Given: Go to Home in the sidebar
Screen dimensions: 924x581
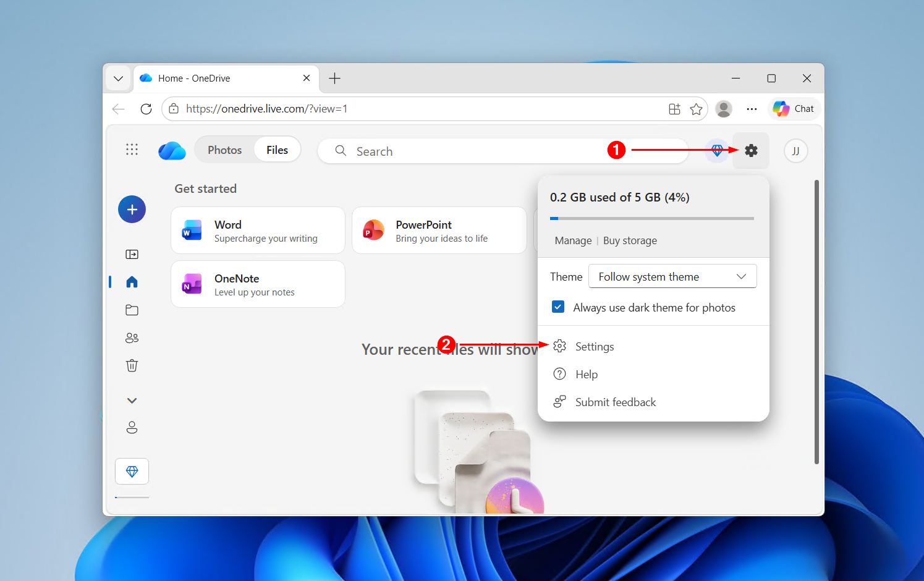Looking at the screenshot, I should point(132,282).
